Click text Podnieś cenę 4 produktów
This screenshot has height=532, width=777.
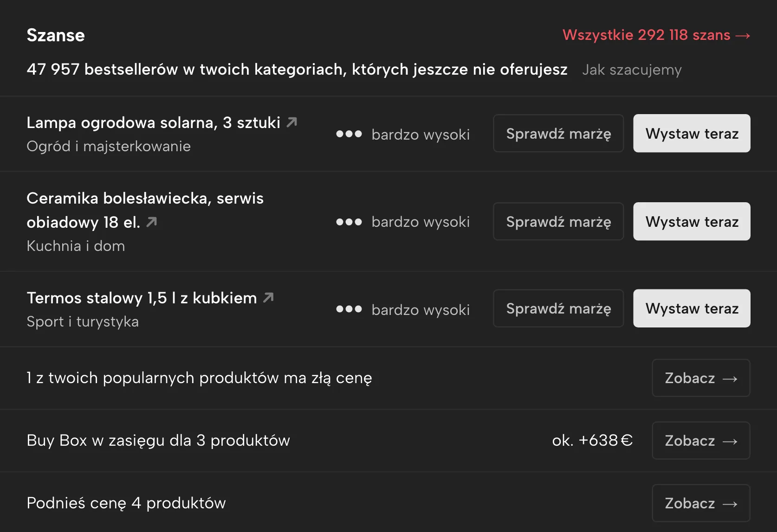coord(126,503)
